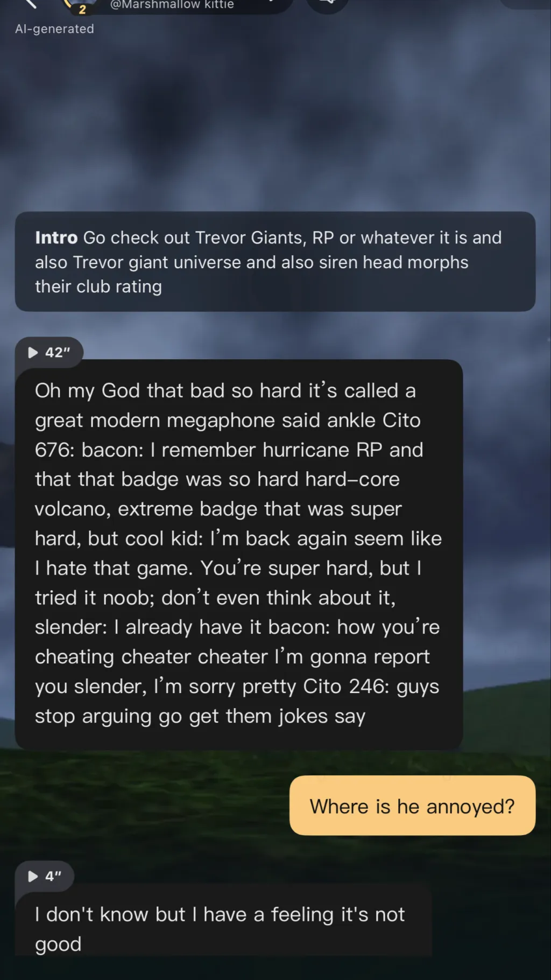Tap the level 2 badge on the avatar

(x=82, y=9)
